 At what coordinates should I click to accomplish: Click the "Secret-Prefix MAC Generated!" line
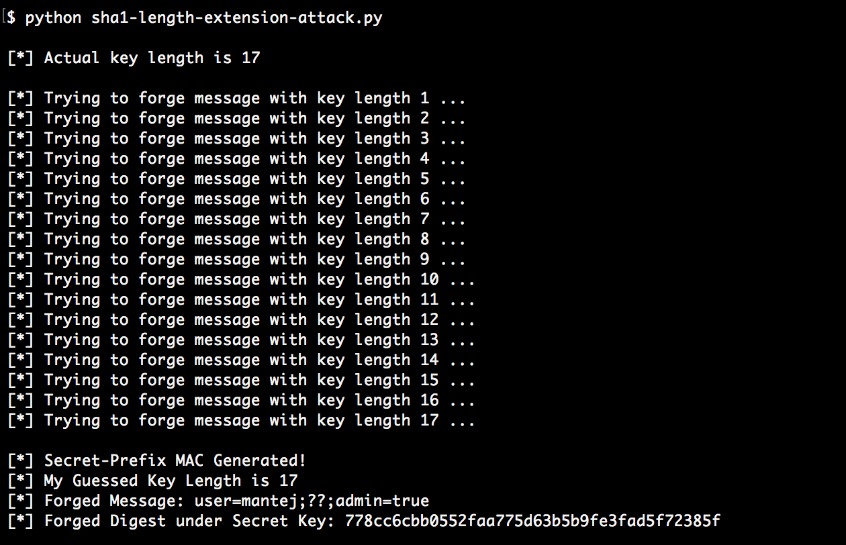(x=175, y=461)
